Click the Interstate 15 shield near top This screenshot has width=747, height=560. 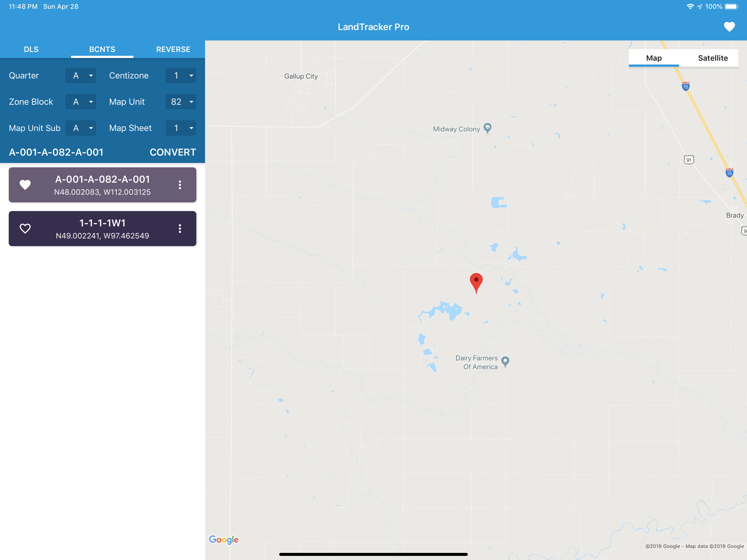coord(685,86)
